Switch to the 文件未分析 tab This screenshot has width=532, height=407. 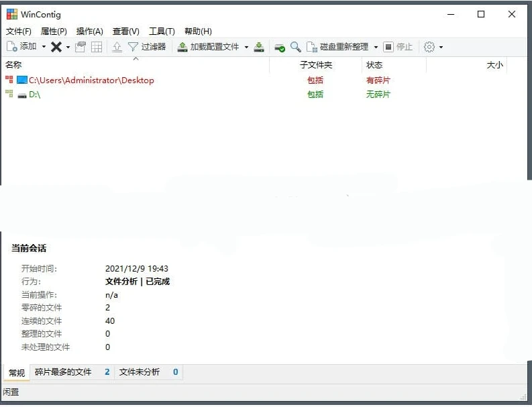pyautogui.click(x=149, y=372)
